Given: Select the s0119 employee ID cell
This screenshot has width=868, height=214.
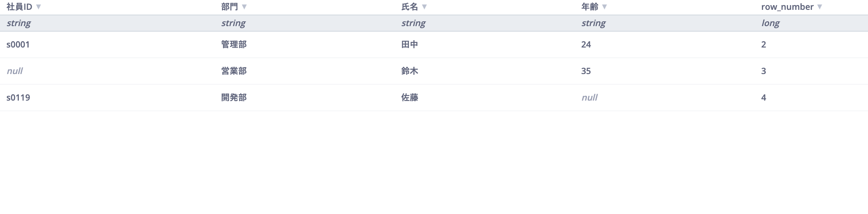Looking at the screenshot, I should point(18,98).
